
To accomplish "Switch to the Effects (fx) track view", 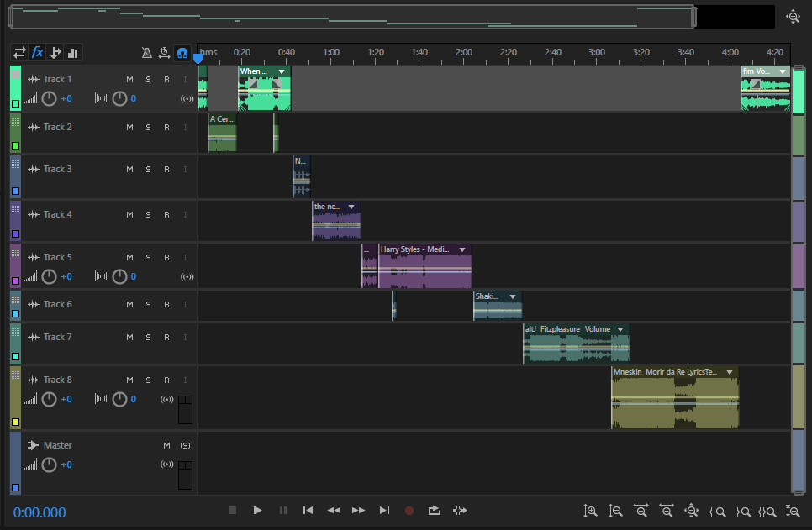I will click(x=38, y=53).
